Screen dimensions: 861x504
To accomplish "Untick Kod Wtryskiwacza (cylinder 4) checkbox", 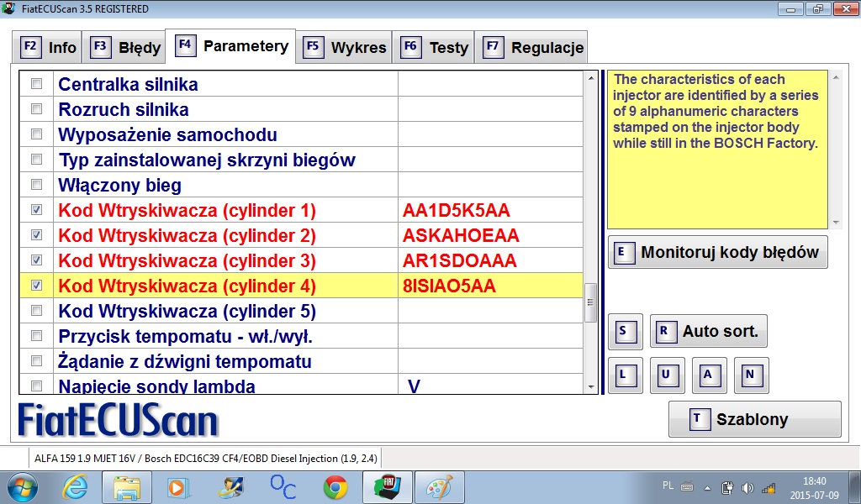I will 37,286.
